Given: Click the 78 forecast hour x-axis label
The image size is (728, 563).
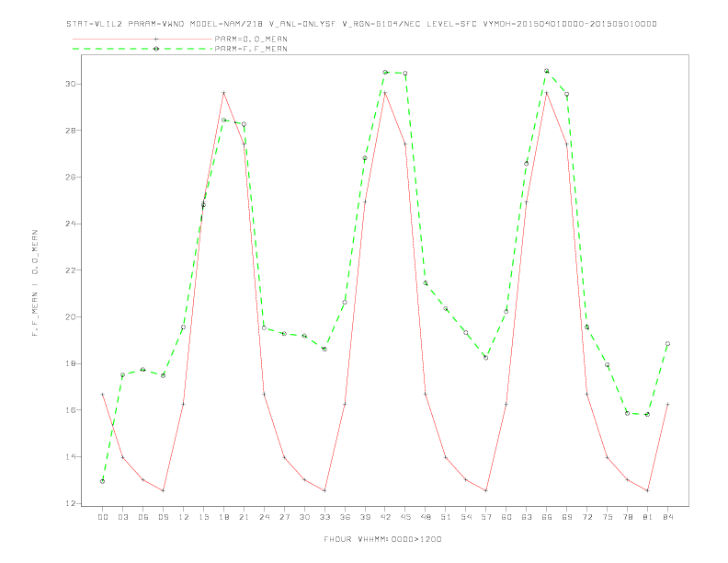Looking at the screenshot, I should (628, 517).
